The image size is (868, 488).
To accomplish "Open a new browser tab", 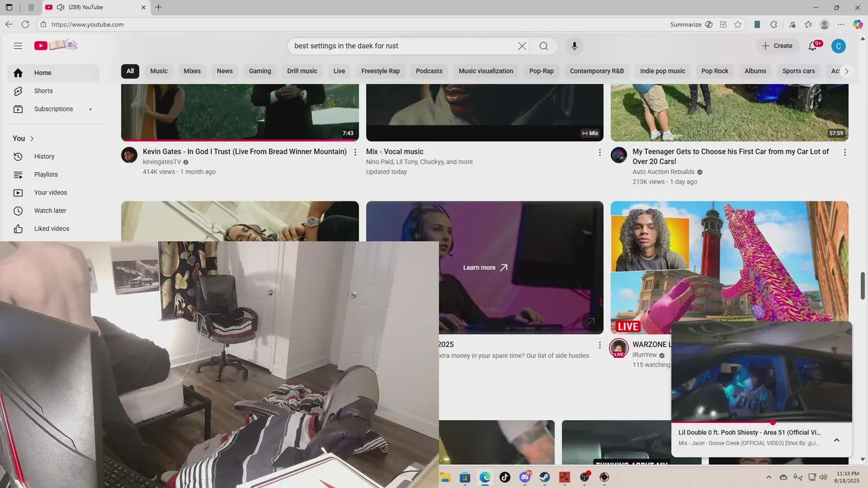I will [158, 7].
